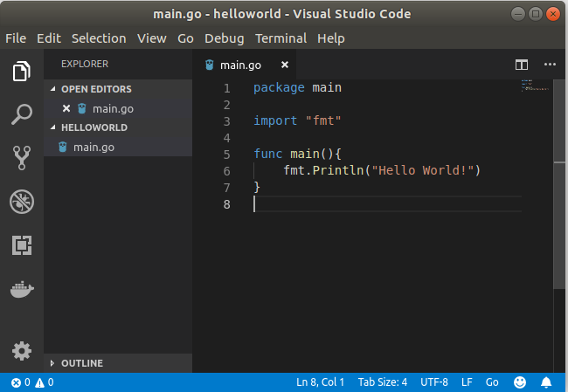Open the Search view in activity bar
The width and height of the screenshot is (568, 392).
pyautogui.click(x=22, y=114)
